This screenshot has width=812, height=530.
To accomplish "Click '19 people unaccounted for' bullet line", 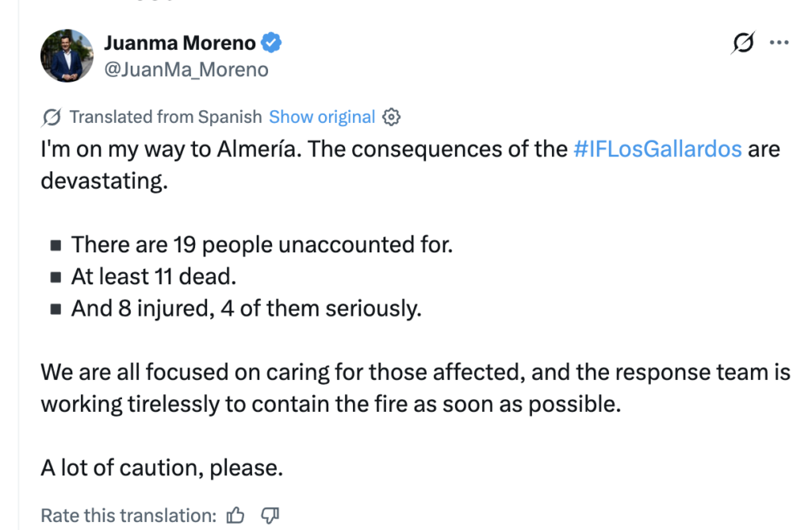I will coord(262,244).
